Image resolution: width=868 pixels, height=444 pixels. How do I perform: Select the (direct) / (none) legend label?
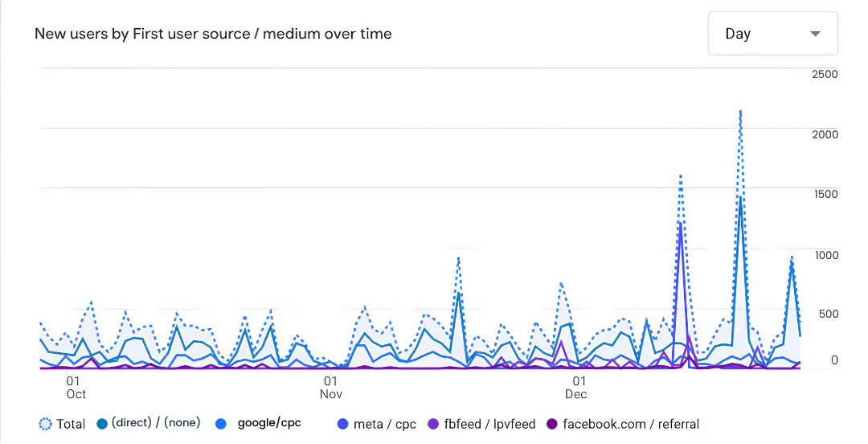tap(156, 423)
